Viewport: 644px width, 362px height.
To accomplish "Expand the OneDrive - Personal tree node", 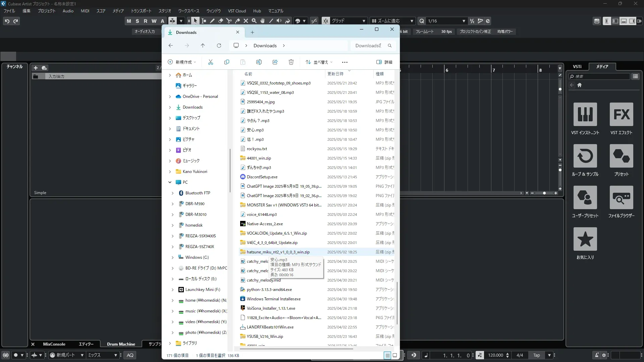I will pyautogui.click(x=170, y=97).
